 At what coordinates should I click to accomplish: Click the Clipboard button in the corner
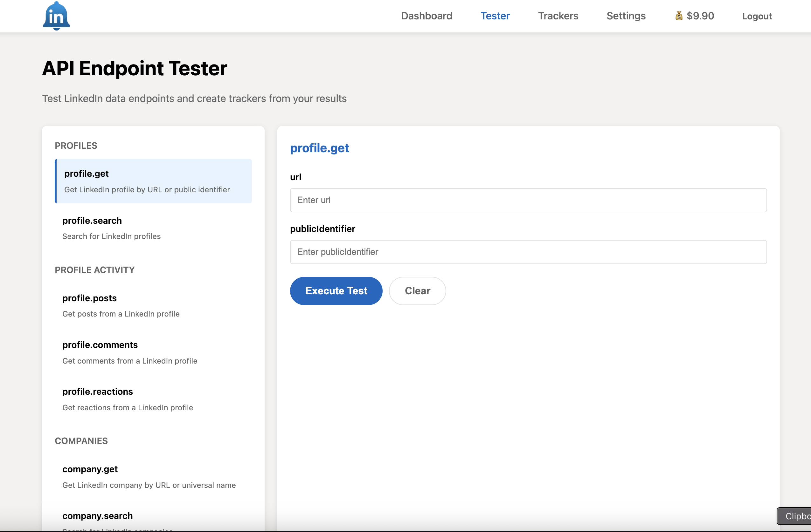point(797,516)
